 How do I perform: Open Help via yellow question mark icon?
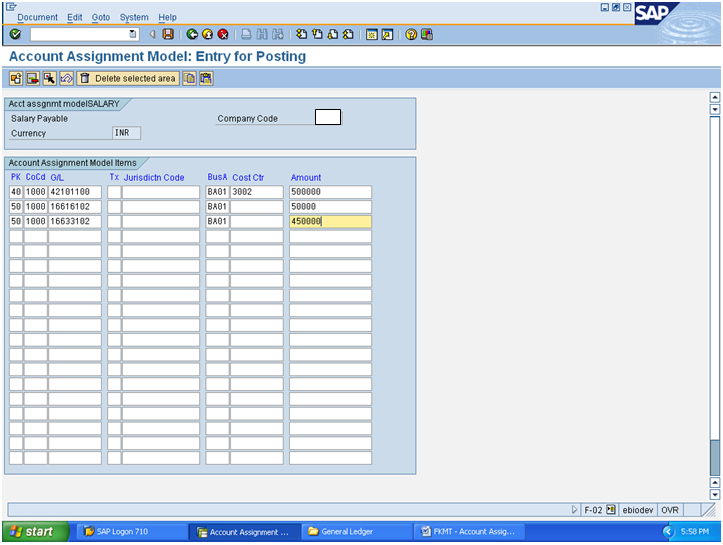click(x=411, y=34)
